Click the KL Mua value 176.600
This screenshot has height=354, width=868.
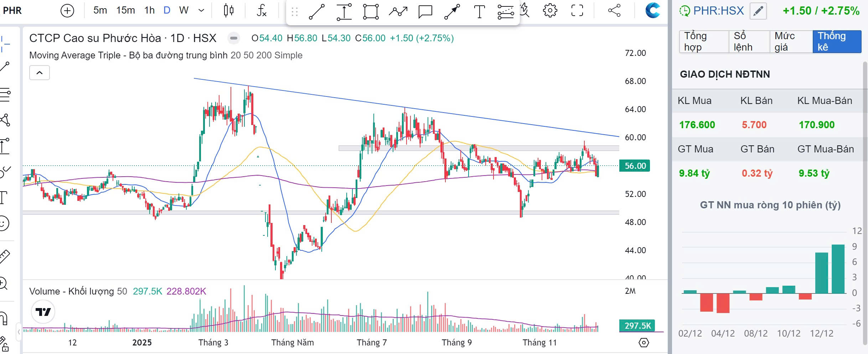[x=697, y=125]
